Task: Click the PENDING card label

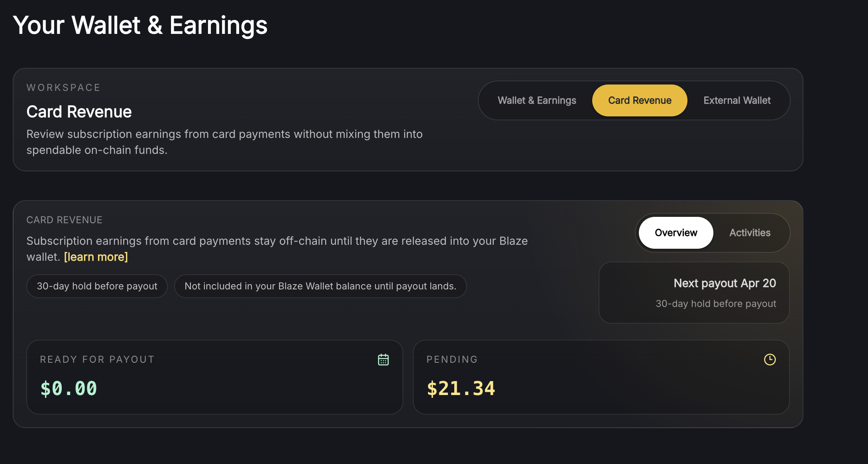Action: (x=452, y=360)
